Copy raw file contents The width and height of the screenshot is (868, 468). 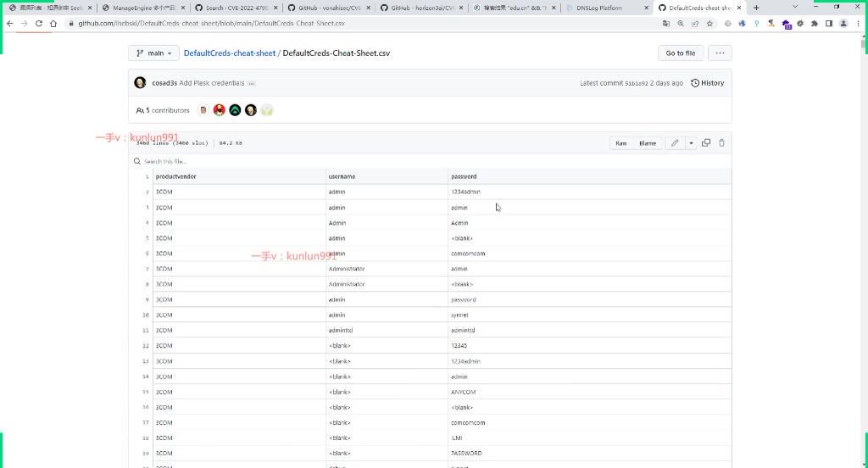(x=706, y=143)
